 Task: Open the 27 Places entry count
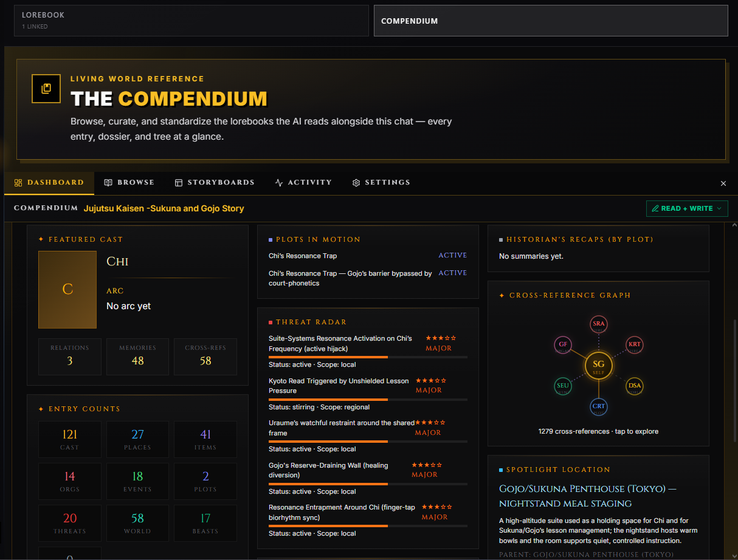138,439
